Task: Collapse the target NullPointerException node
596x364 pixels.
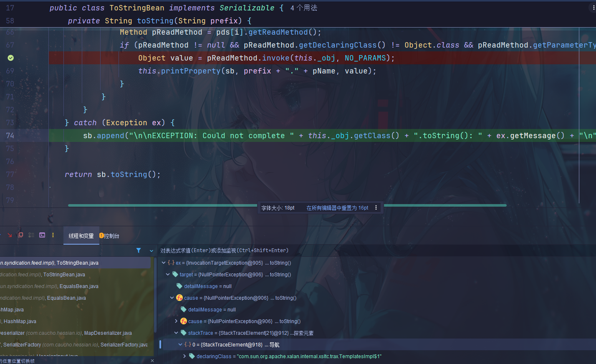Action: pyautogui.click(x=168, y=275)
